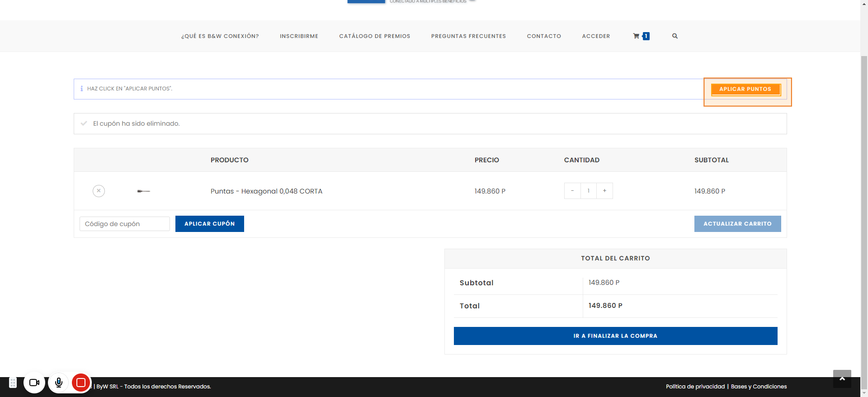Proceed with Ir a Finalizar la Compra
The width and height of the screenshot is (868, 397).
coord(615,336)
